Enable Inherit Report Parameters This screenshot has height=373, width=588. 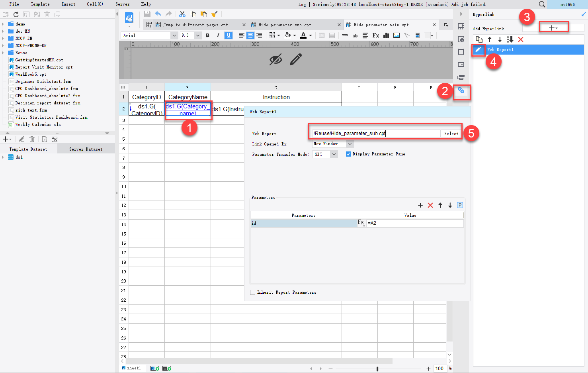[252, 293]
